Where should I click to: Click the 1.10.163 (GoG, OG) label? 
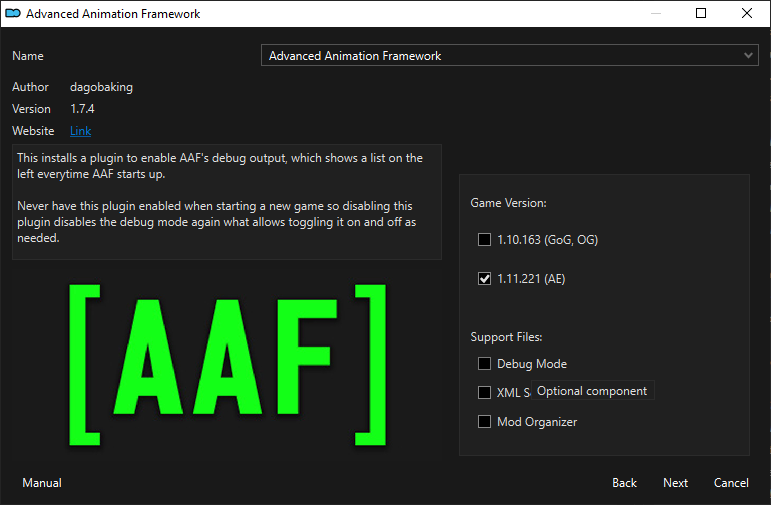(547, 239)
